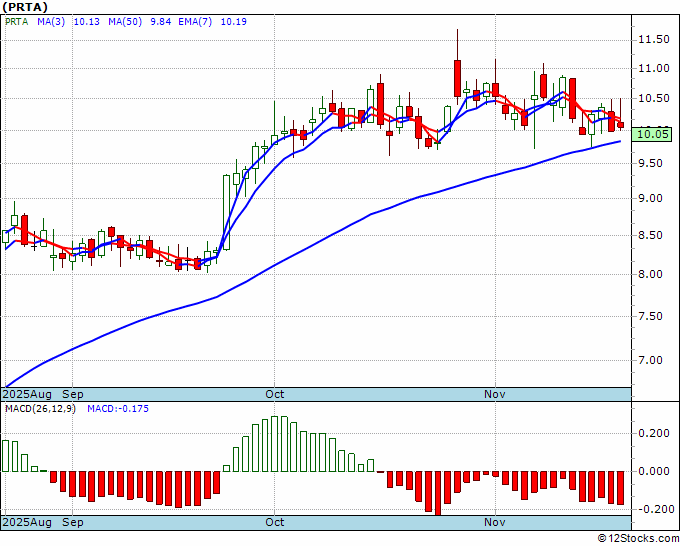The image size is (680, 546).
Task: Click the EMA(7) indicator label
Action: (195, 22)
